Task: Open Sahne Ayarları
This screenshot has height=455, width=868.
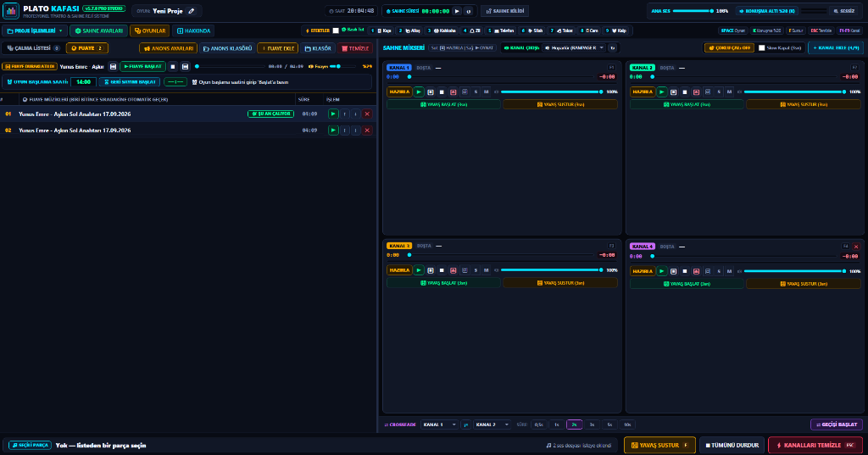Action: (99, 31)
